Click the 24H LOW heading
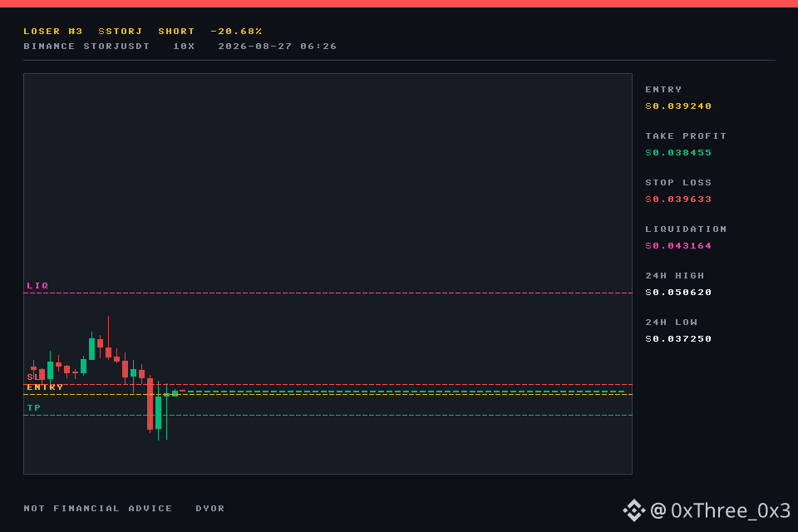Image resolution: width=798 pixels, height=532 pixels. coord(672,323)
